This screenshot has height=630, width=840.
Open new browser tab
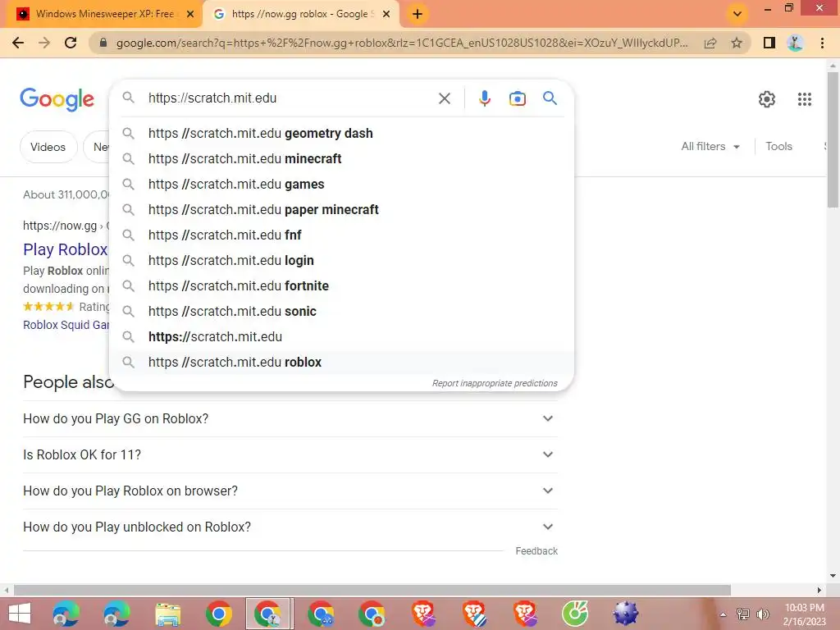click(418, 14)
